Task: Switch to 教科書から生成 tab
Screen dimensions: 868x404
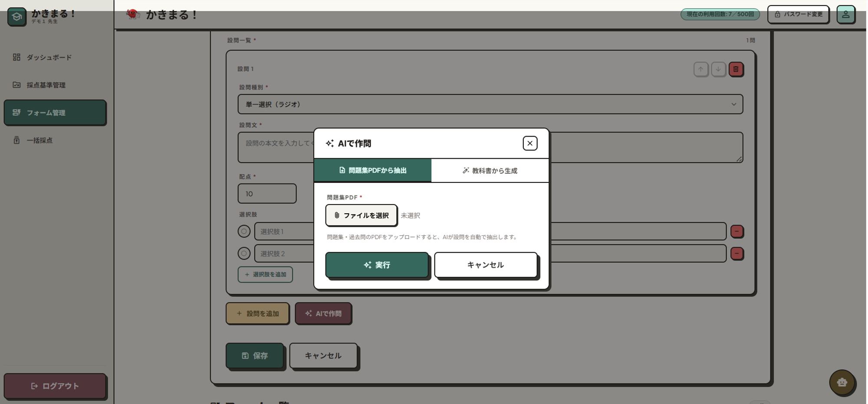Action: tap(490, 170)
